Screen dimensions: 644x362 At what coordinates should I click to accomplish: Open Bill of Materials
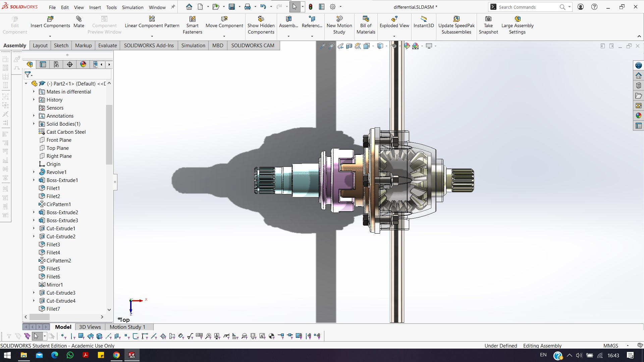pos(366,25)
